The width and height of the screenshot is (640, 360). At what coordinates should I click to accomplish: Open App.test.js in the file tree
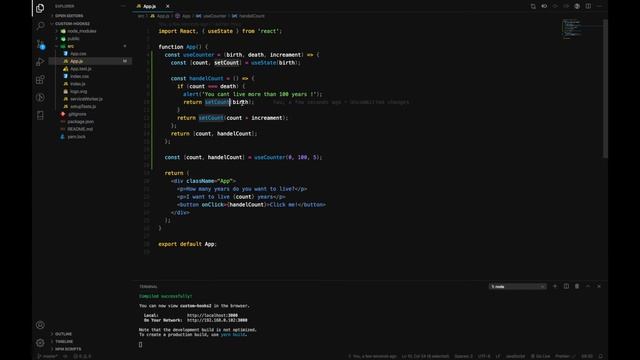pyautogui.click(x=80, y=69)
